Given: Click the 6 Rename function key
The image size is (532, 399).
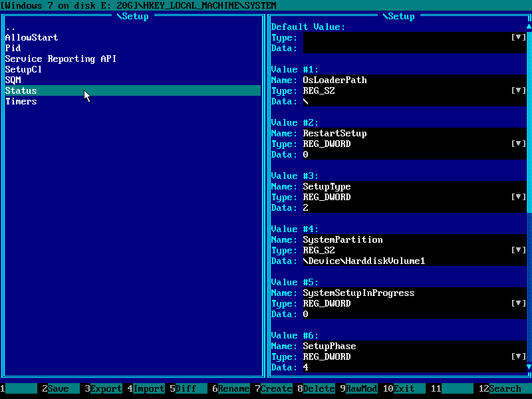Looking at the screenshot, I should click(x=231, y=388).
